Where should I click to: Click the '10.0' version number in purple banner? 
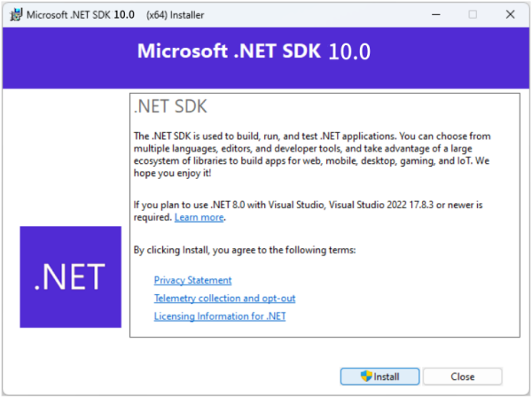click(349, 52)
